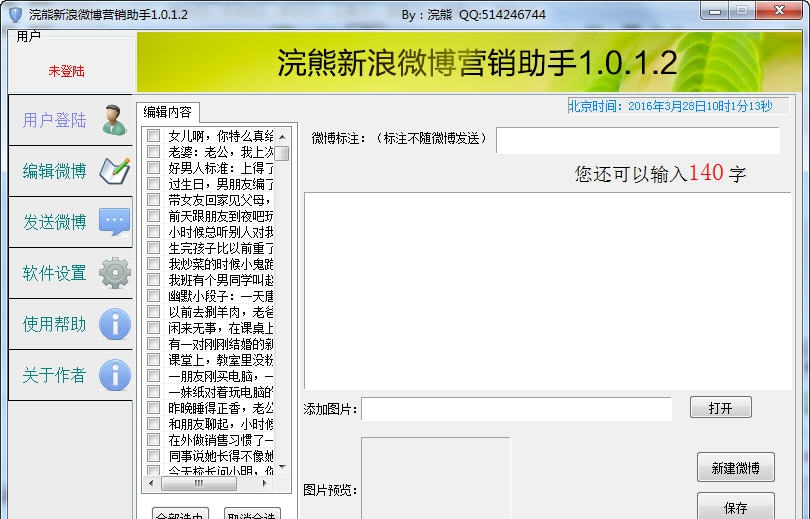Select the 编辑微博 pencil-and-paper icon
This screenshot has width=810, height=519.
[x=114, y=171]
